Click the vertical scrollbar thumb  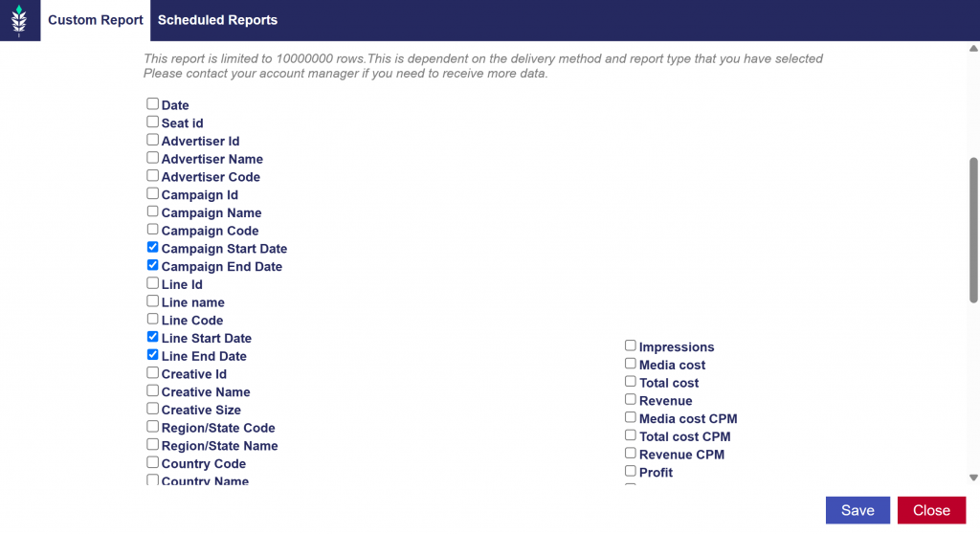coord(973,230)
